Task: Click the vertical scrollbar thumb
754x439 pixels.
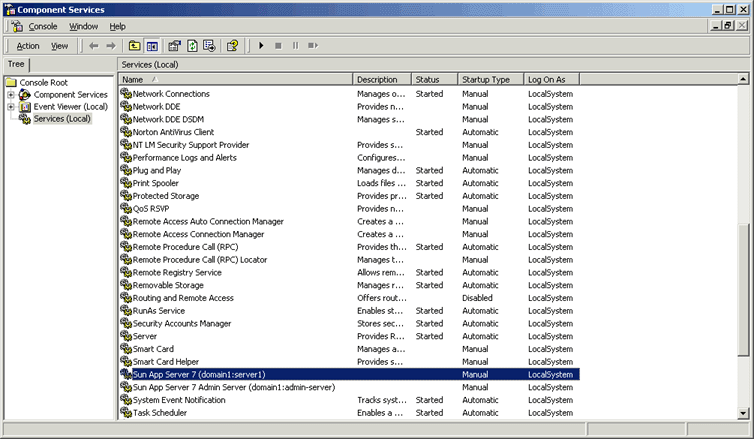Action: click(x=743, y=290)
